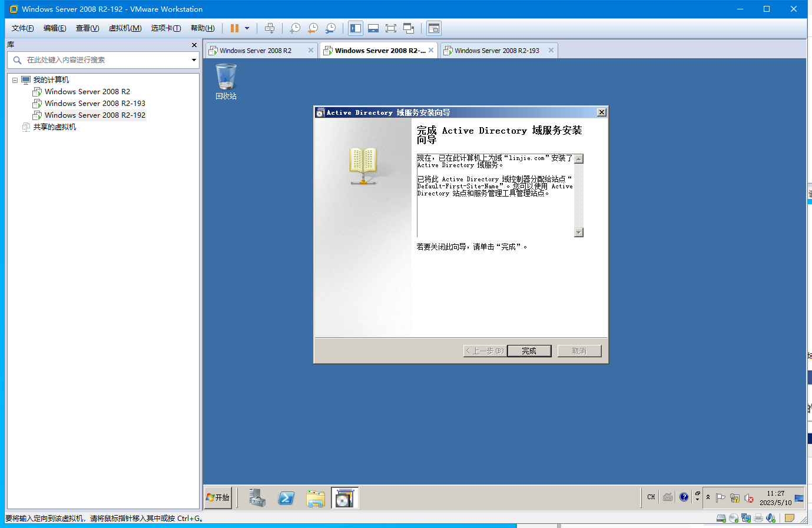Open the clock showing 11:27
Viewport: 812px width, 528px height.
[775, 498]
